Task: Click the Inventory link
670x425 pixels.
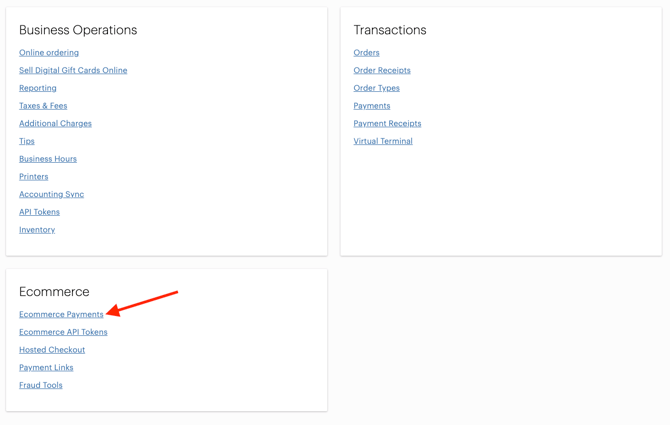Action: pyautogui.click(x=37, y=230)
